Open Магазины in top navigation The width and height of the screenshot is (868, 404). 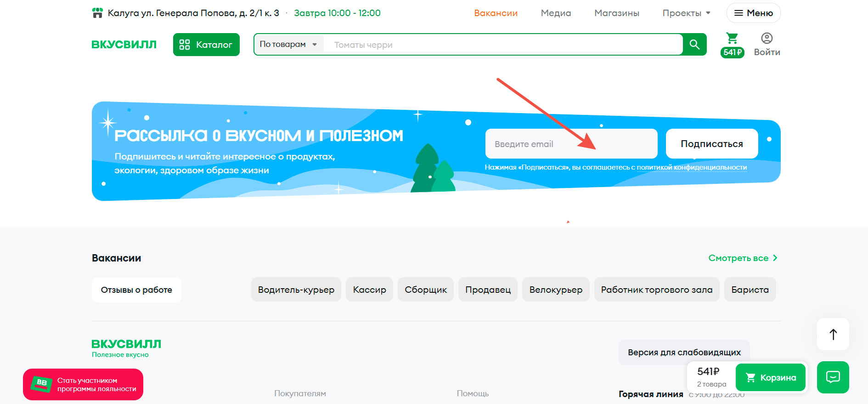click(x=617, y=13)
